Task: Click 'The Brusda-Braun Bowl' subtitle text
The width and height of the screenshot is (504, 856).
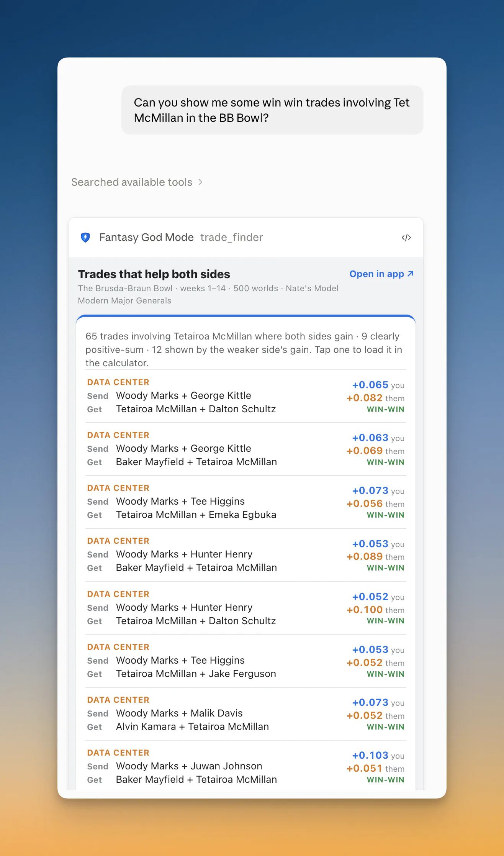Action: tap(125, 288)
